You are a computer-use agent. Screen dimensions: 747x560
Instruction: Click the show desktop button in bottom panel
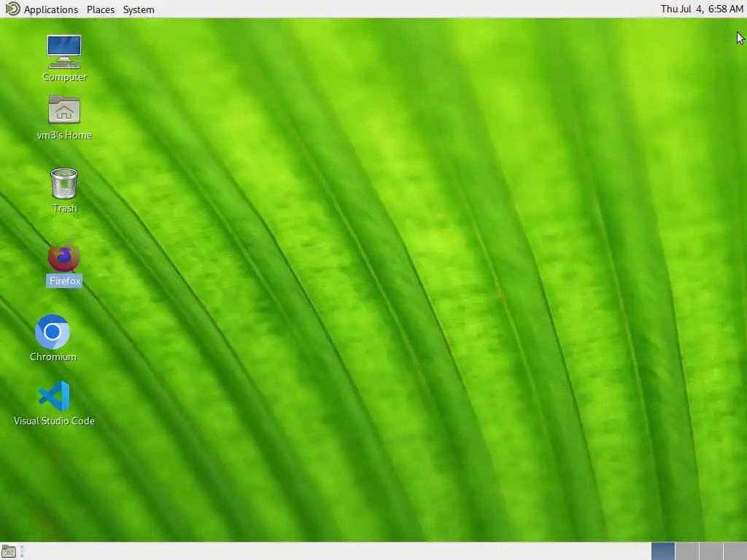9,552
